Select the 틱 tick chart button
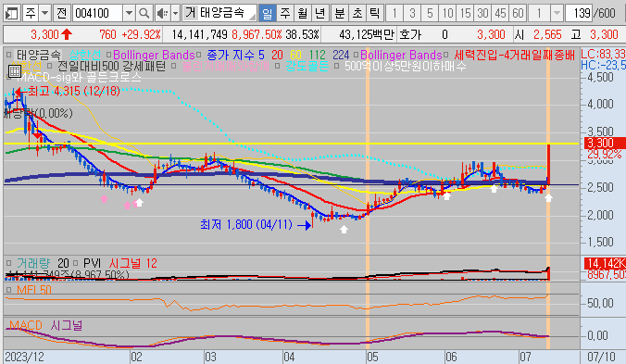The width and height of the screenshot is (626, 364). pyautogui.click(x=374, y=14)
